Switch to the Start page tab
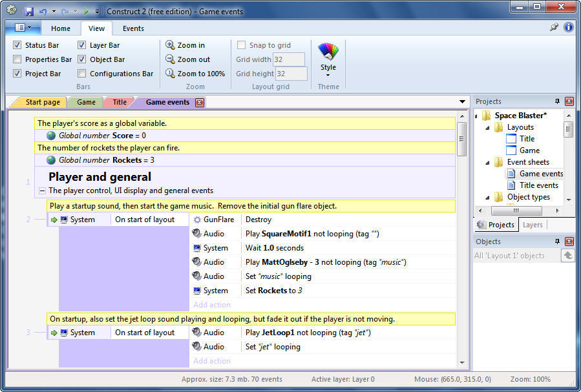Screen dimensions: 581x392 coord(41,102)
